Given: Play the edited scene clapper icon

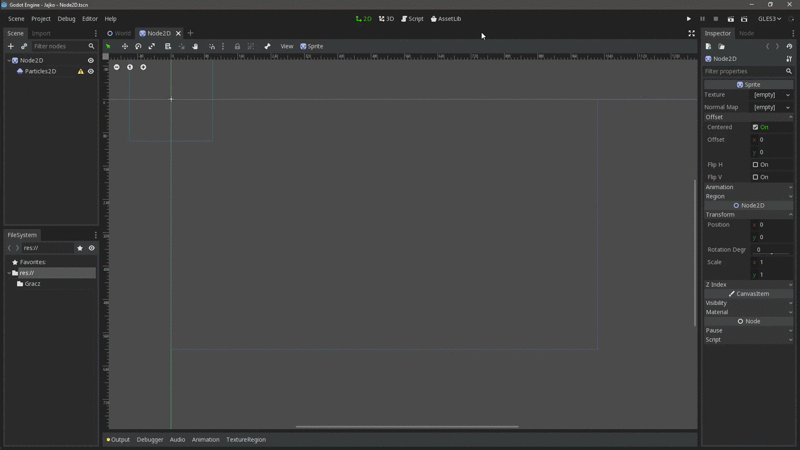Looking at the screenshot, I should click(x=731, y=19).
